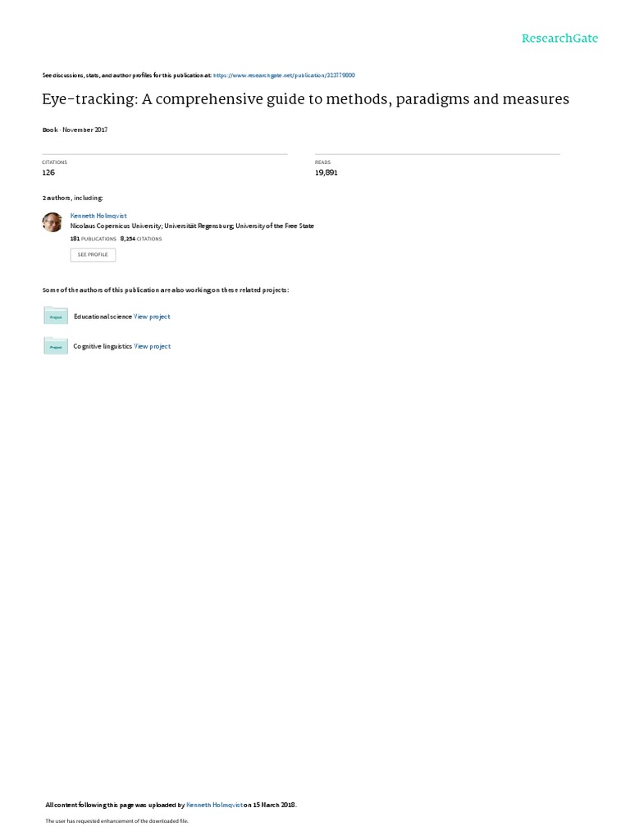The image size is (630, 840).
Task: Click the Cognitive linguistics project folder icon
Action: pos(56,345)
